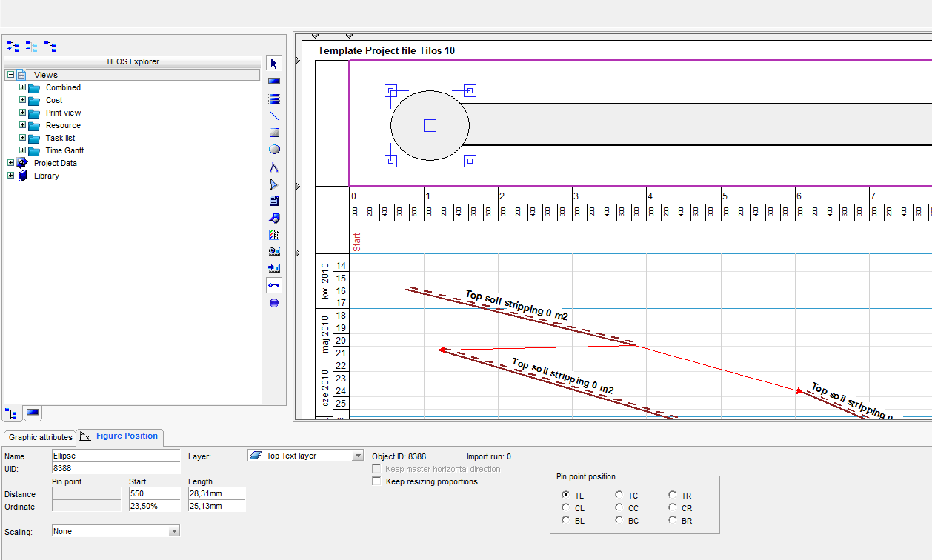This screenshot has height=560, width=932.
Task: Switch to the Graphic attributes tab
Action: click(x=41, y=437)
